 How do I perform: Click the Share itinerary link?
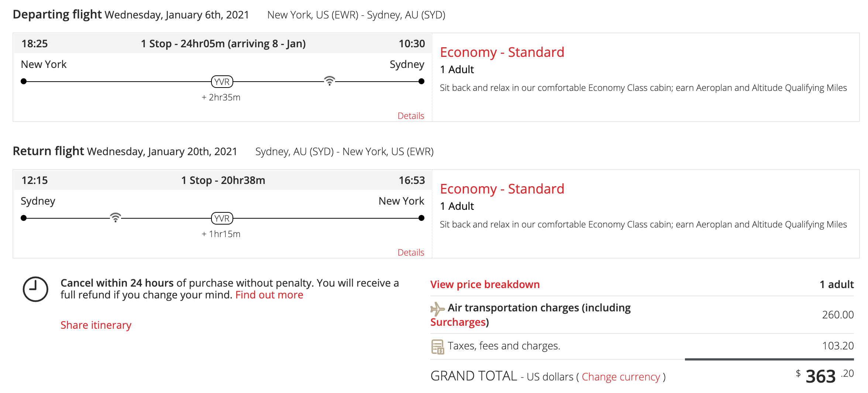96,325
